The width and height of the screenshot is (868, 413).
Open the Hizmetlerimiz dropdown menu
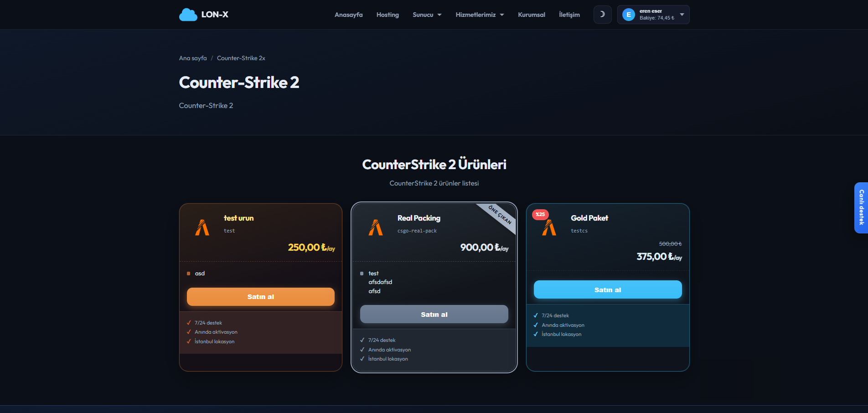[480, 15]
